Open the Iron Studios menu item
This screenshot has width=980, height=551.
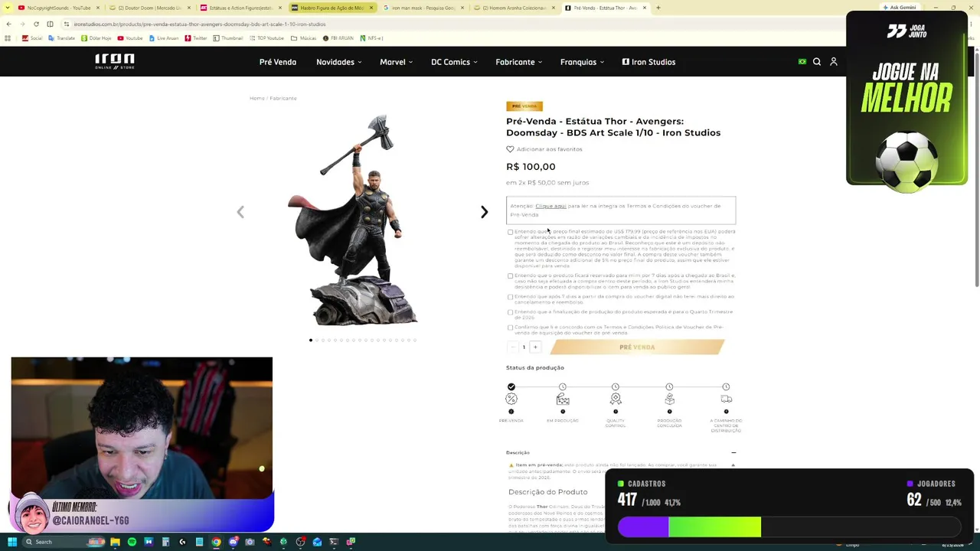click(648, 62)
